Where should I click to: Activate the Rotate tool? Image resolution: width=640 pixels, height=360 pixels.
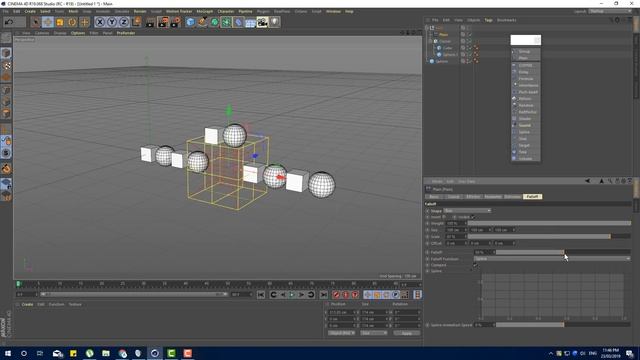click(x=72, y=22)
